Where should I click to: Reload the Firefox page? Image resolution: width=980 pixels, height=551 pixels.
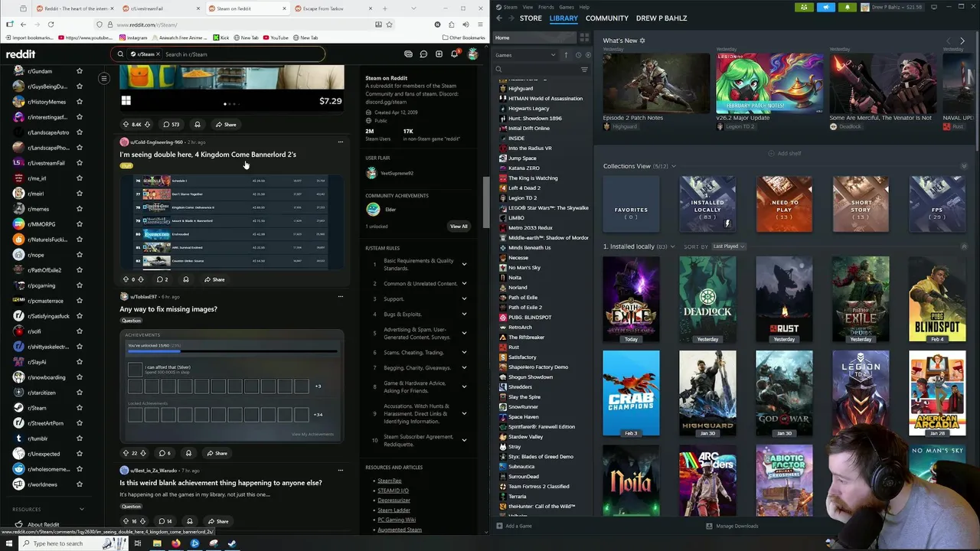pyautogui.click(x=51, y=24)
